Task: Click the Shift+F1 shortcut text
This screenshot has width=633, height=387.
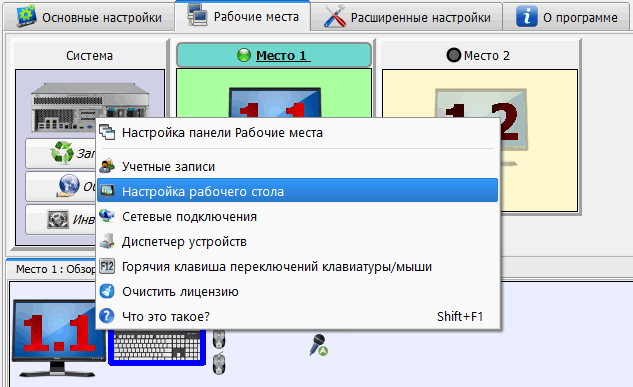Action: (460, 316)
